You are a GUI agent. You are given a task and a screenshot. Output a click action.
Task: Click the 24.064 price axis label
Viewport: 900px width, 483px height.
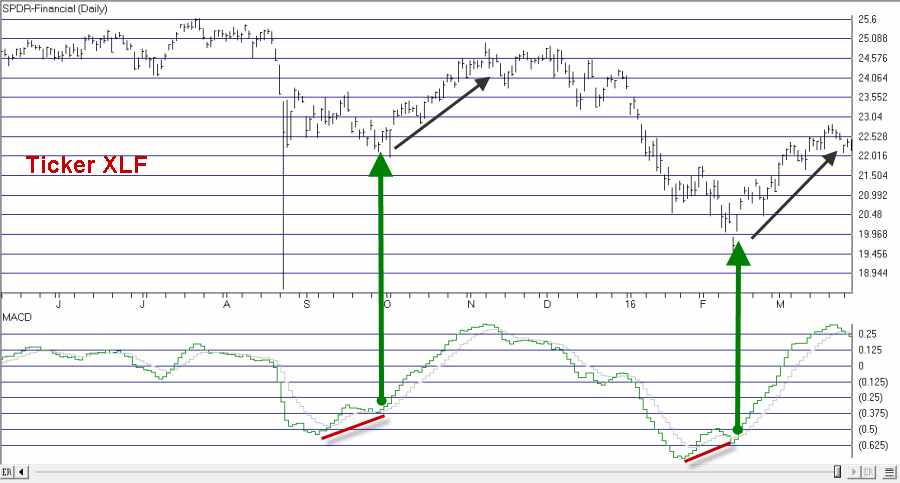(x=872, y=78)
